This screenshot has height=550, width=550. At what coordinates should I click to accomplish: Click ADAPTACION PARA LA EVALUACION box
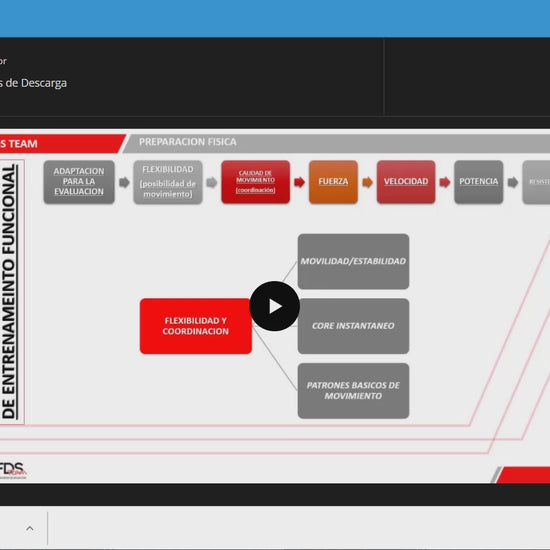(x=79, y=182)
